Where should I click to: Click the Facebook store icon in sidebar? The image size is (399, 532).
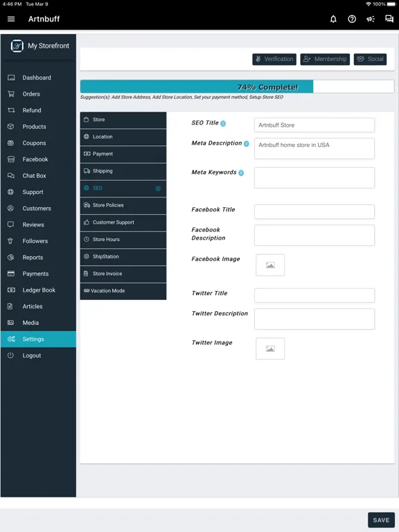[11, 159]
